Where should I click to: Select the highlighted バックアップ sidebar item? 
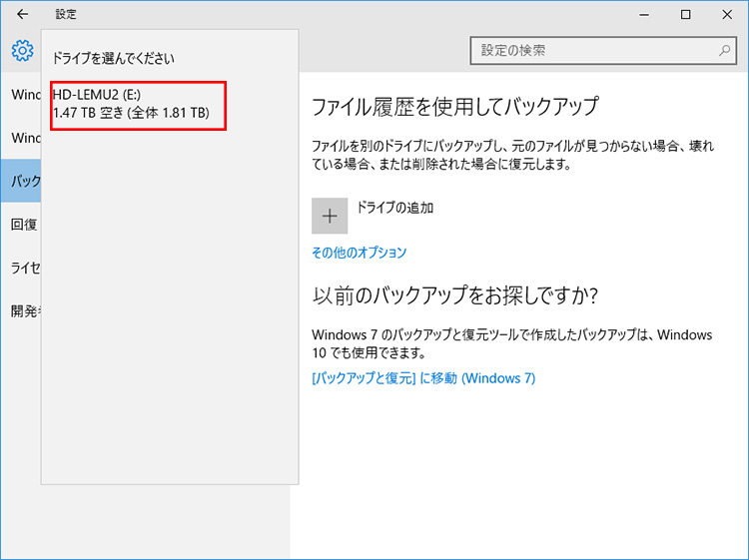21,181
